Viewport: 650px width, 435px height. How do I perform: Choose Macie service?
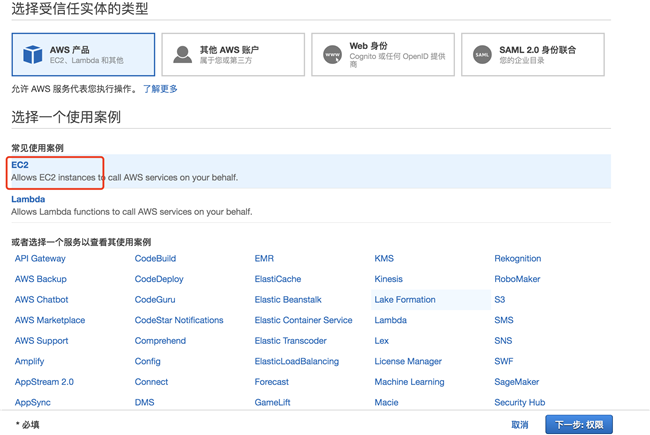coord(386,402)
